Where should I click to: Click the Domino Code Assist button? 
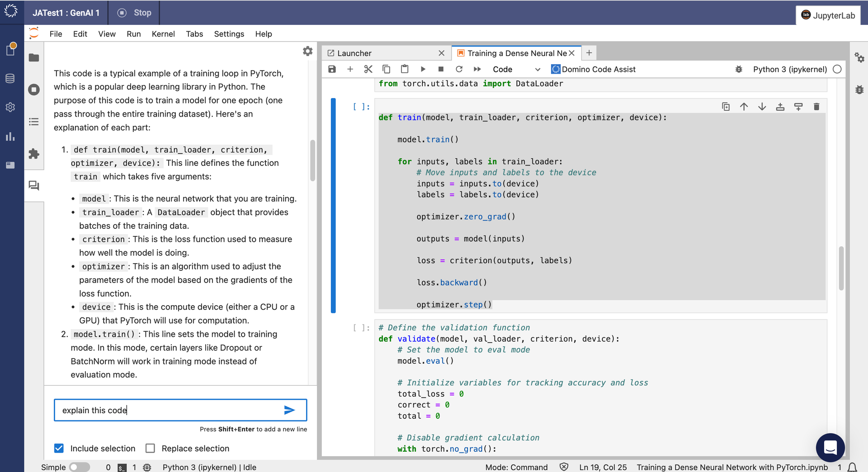(x=593, y=69)
